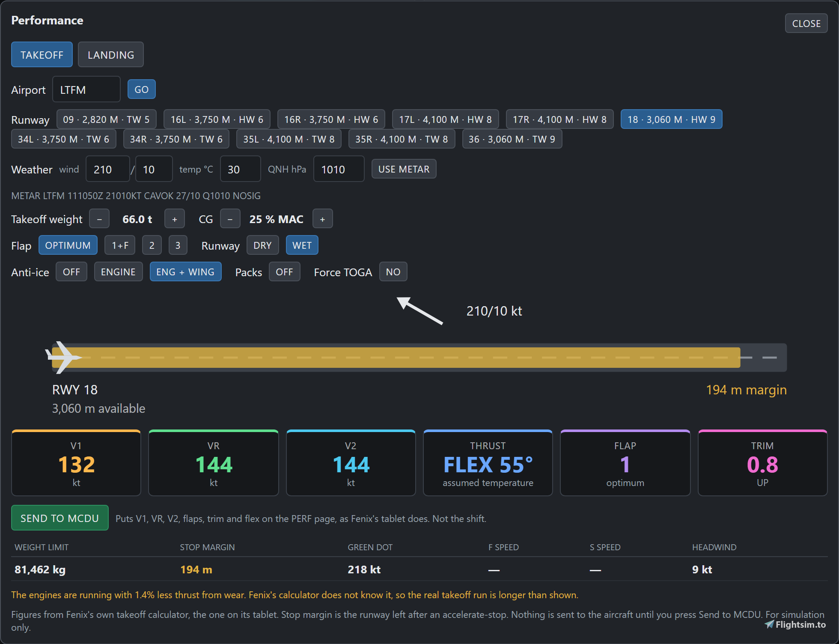This screenshot has height=644, width=839.
Task: Choose runway 16R · 3,750 M
Action: point(331,119)
